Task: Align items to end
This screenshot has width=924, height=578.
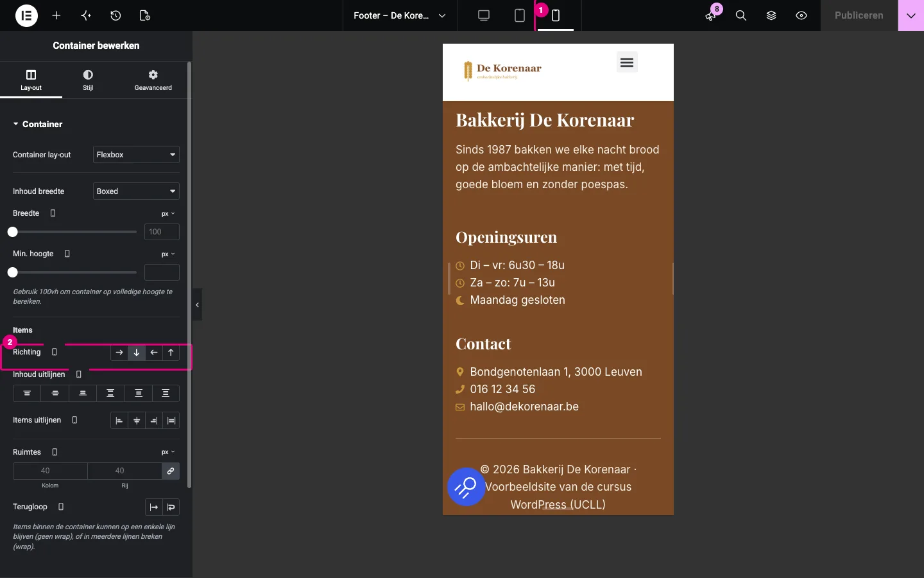Action: (x=154, y=421)
